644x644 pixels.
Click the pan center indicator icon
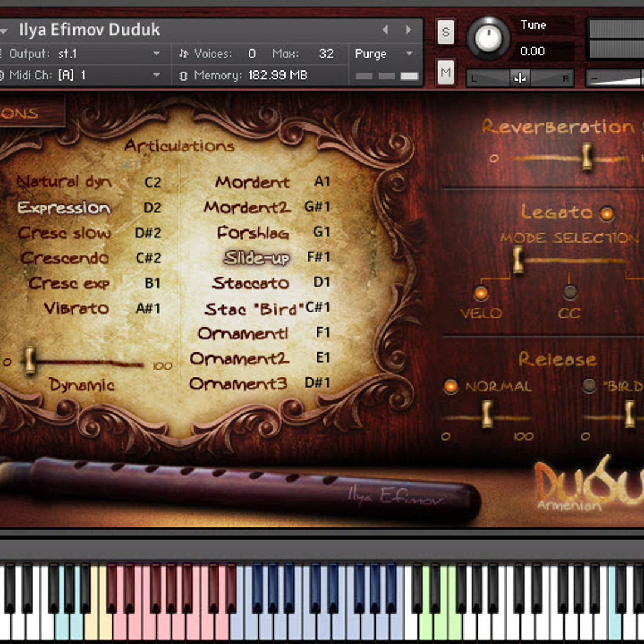click(520, 78)
